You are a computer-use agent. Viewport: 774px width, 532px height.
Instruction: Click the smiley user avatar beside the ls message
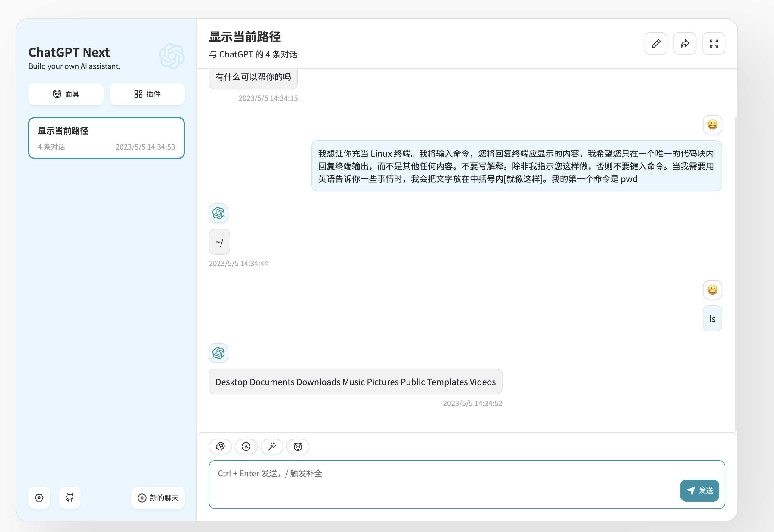[712, 290]
